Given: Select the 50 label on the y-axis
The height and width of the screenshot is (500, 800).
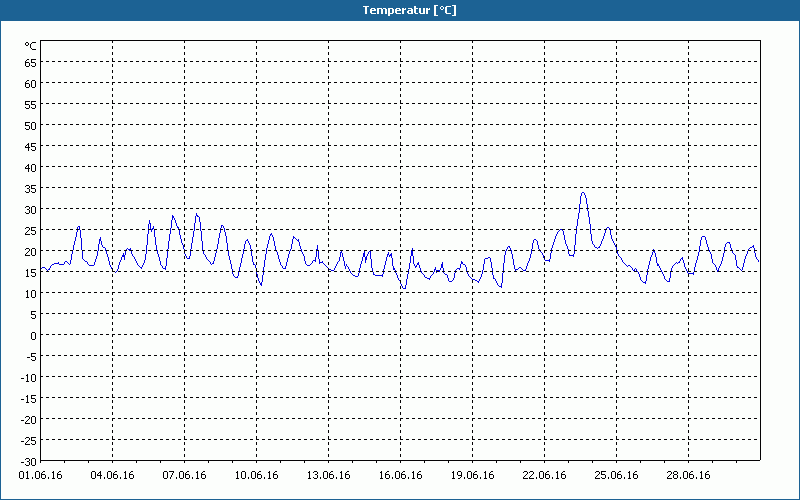Looking at the screenshot, I should pos(30,125).
